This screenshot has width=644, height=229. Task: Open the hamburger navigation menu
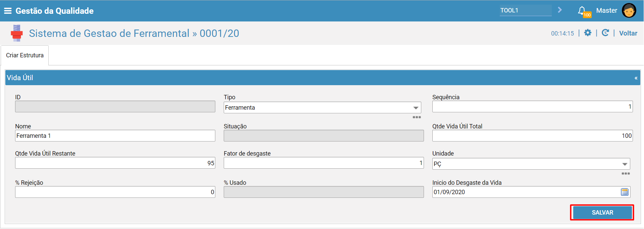click(x=7, y=11)
